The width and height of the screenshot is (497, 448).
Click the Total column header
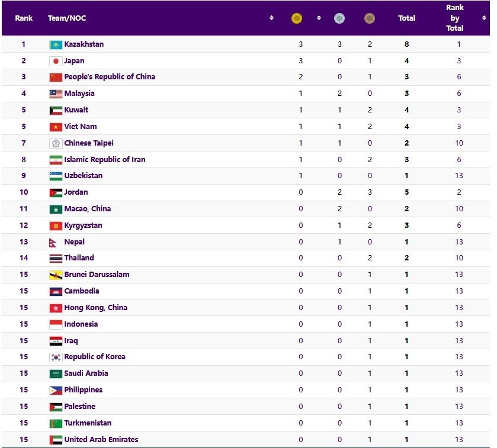click(406, 18)
